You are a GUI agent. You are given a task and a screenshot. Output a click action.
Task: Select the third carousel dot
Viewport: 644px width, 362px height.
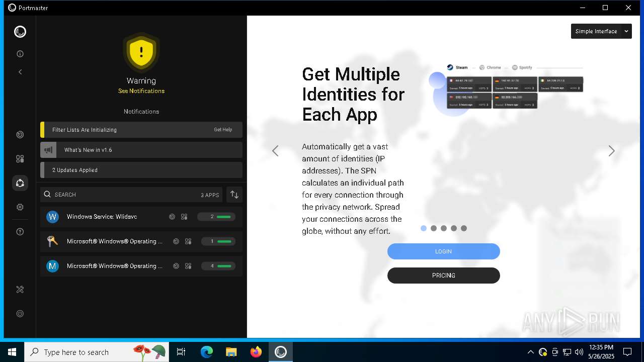click(x=444, y=228)
